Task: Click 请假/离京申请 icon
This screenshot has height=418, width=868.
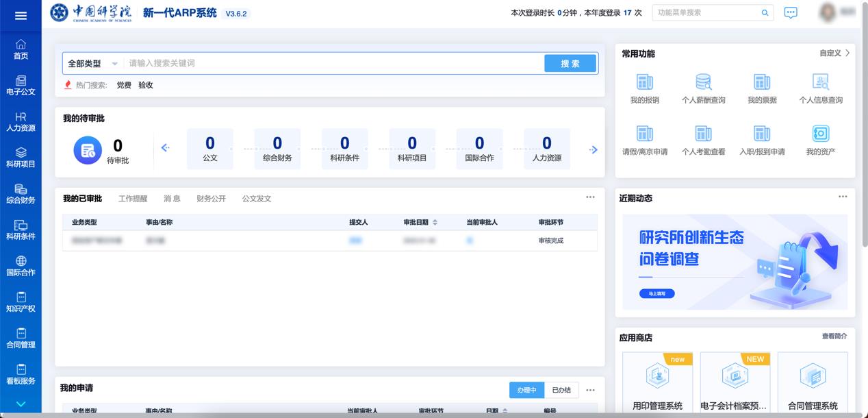Action: 644,134
